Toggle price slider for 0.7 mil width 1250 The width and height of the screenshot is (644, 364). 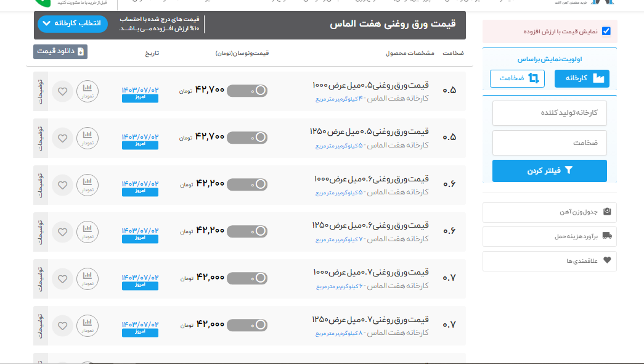tap(247, 325)
